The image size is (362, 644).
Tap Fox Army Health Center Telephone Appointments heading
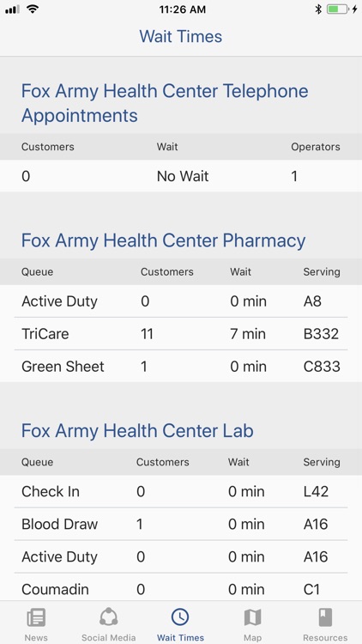pyautogui.click(x=165, y=103)
